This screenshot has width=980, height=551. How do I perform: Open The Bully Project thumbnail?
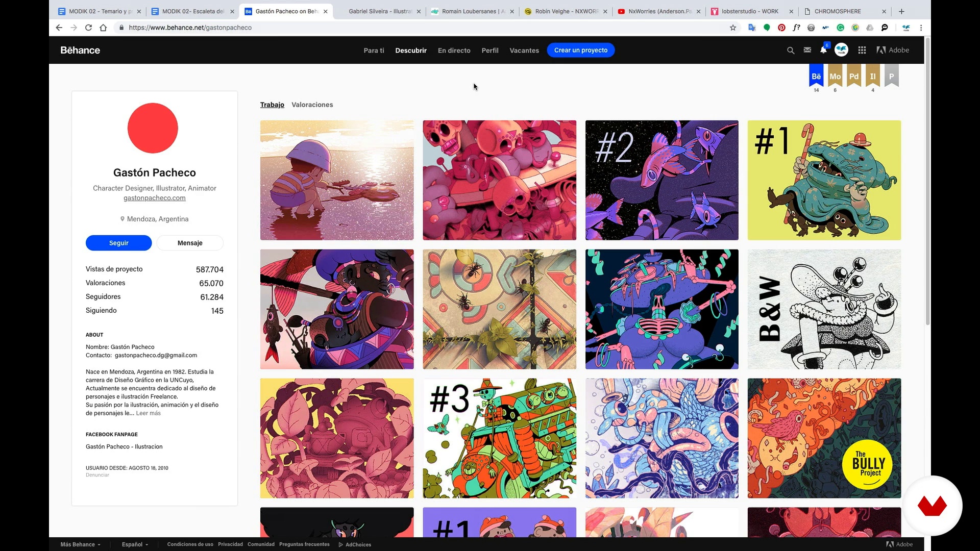[824, 438]
